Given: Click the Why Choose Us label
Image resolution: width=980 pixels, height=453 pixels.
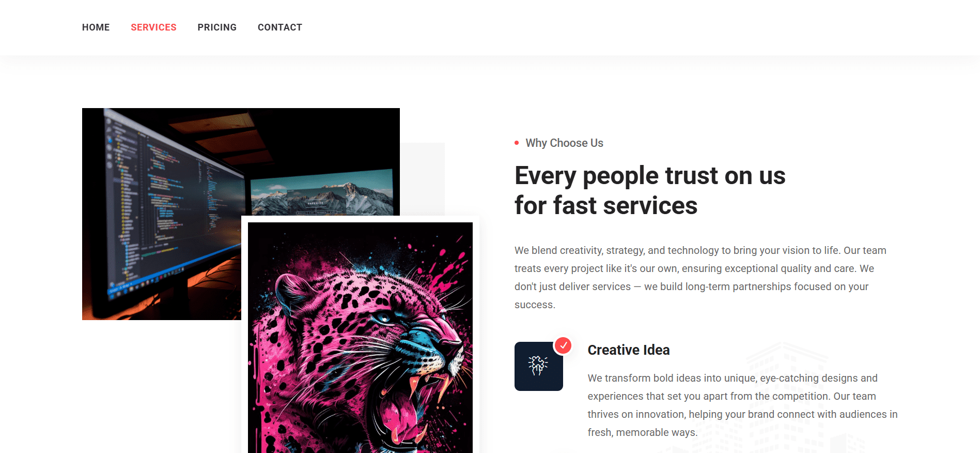Looking at the screenshot, I should point(564,143).
